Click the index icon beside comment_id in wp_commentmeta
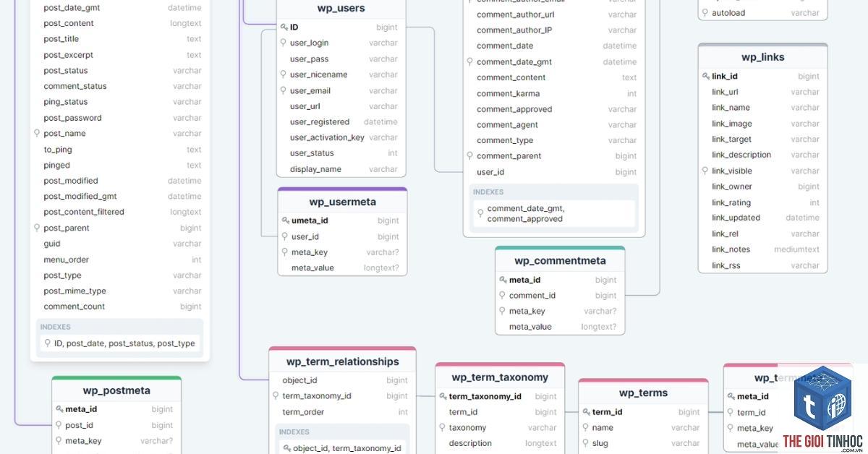Viewport: 868px width, 454px height. pos(503,295)
